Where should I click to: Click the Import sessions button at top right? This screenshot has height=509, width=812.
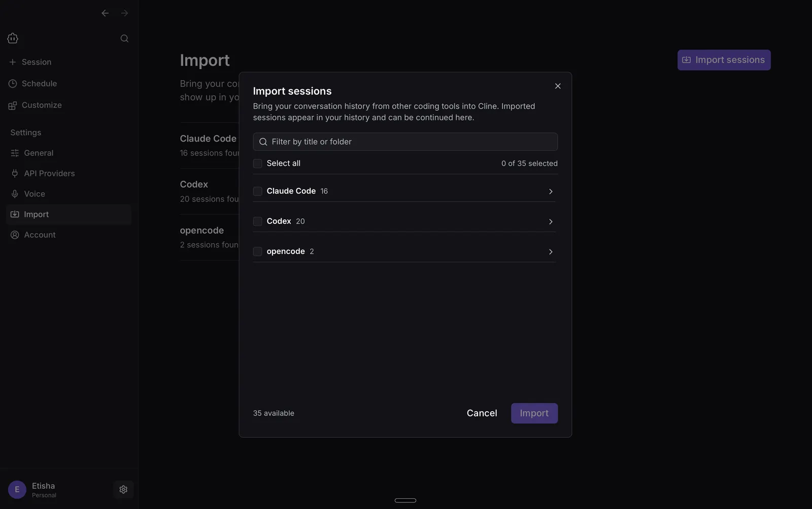click(x=724, y=60)
